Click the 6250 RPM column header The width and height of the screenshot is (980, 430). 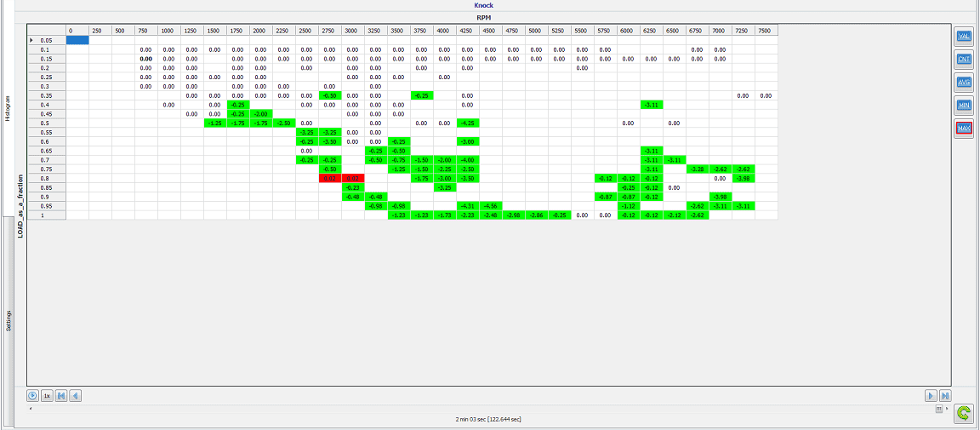coord(652,30)
